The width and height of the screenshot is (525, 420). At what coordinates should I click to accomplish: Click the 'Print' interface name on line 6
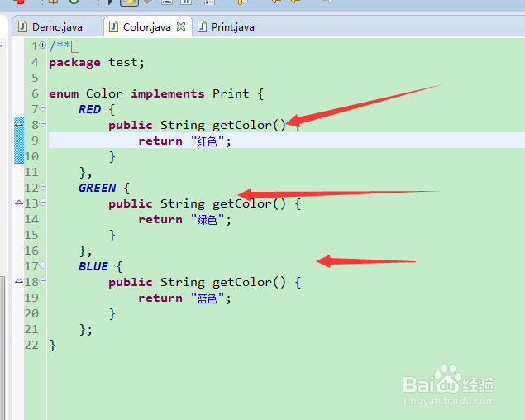(231, 93)
